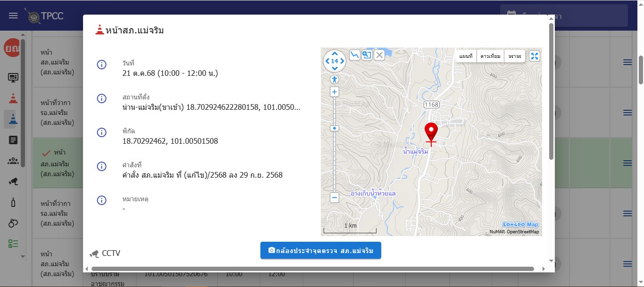Toggle the จราจร traffic layer

coord(515,57)
